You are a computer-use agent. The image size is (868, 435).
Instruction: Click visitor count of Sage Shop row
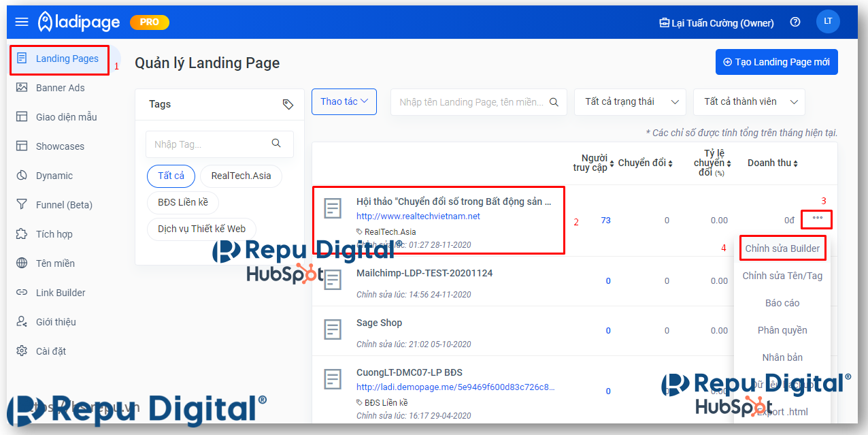pyautogui.click(x=608, y=331)
